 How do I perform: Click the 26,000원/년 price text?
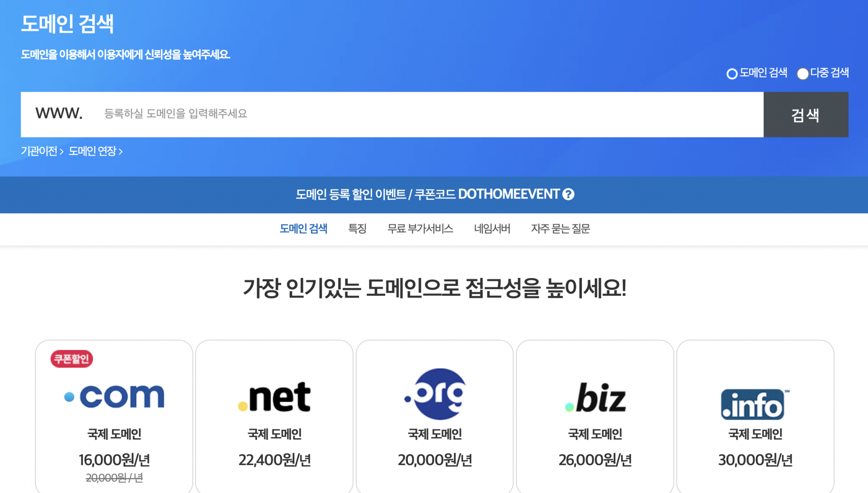tap(595, 460)
